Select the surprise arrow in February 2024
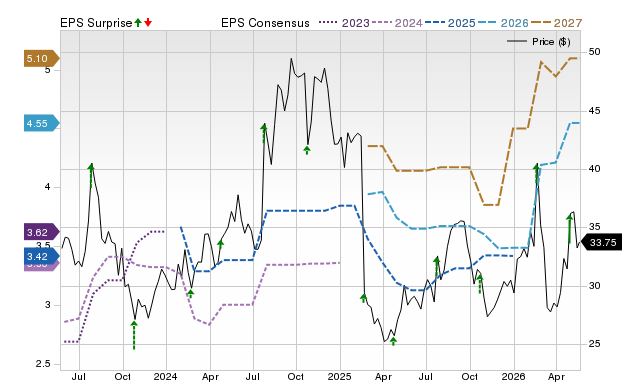 (190, 294)
